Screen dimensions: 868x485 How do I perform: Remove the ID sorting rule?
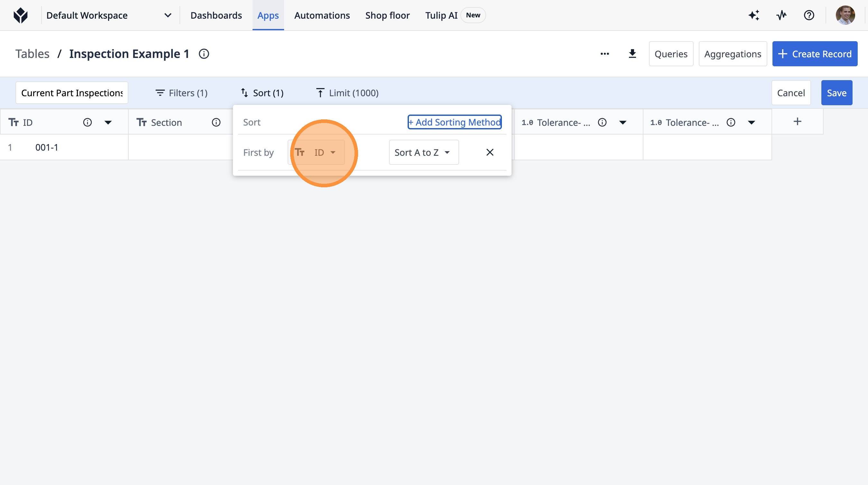pyautogui.click(x=490, y=152)
